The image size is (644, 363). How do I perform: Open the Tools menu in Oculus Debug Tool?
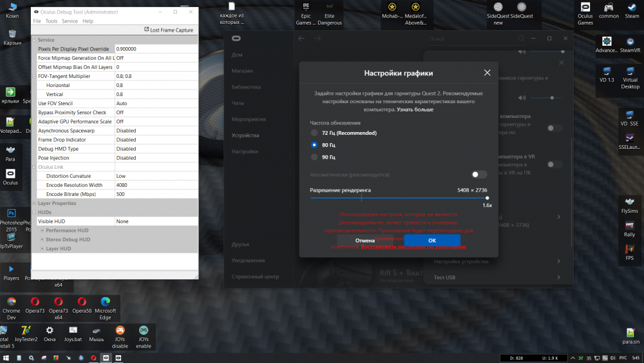pos(52,21)
